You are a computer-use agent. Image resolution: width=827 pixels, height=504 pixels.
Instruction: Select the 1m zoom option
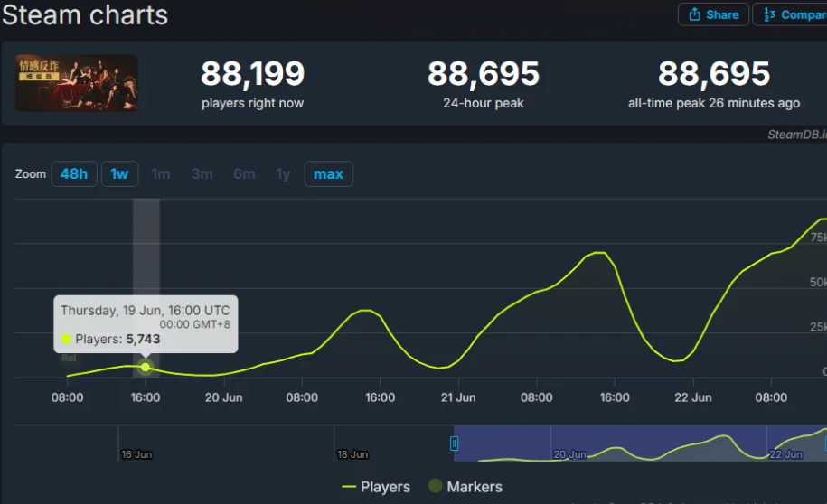[x=161, y=174]
